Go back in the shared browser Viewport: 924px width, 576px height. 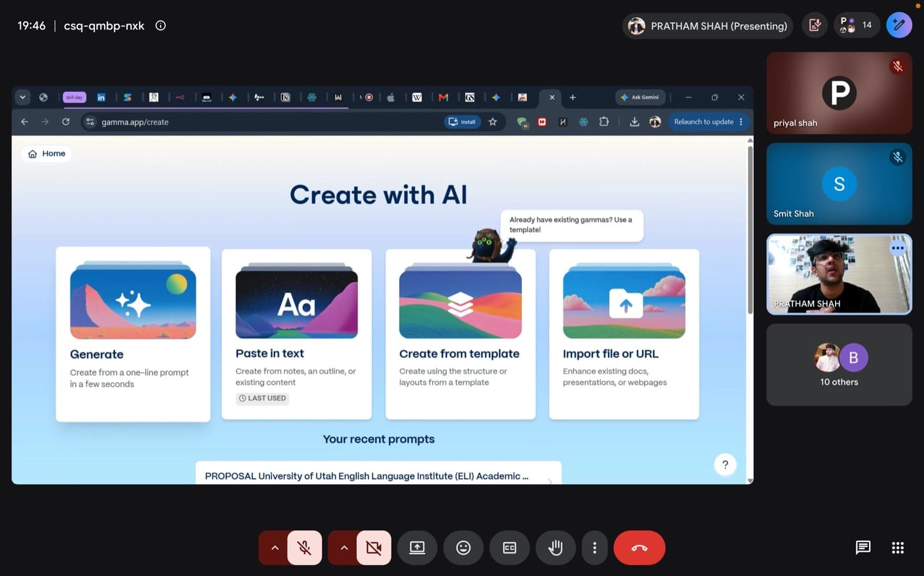tap(24, 122)
